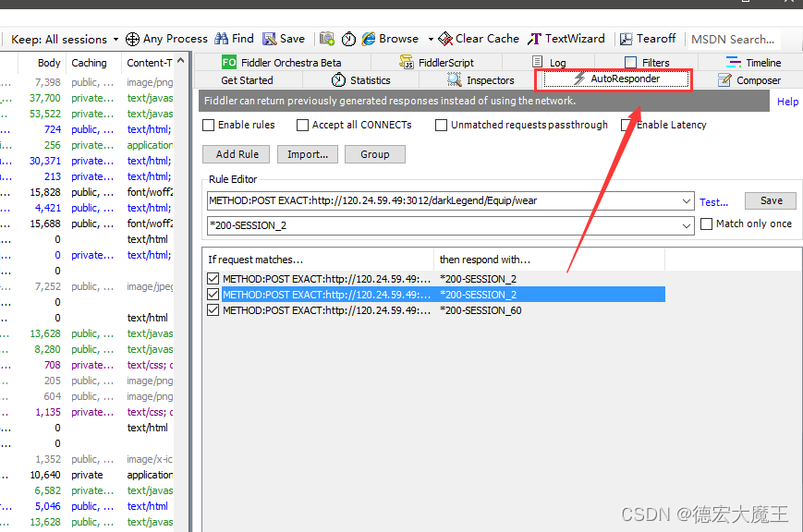Open the rule match URL dropdown arrow
This screenshot has height=532, width=803.
point(687,201)
